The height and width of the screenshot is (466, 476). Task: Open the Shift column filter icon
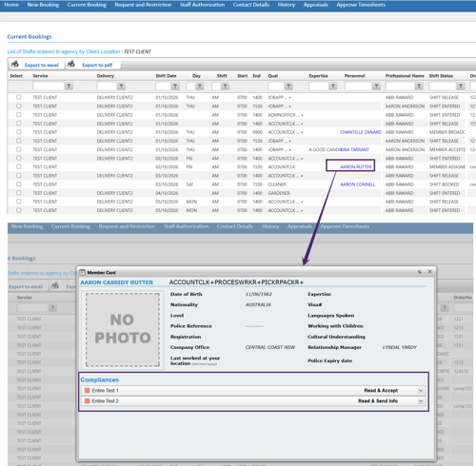coord(225,86)
